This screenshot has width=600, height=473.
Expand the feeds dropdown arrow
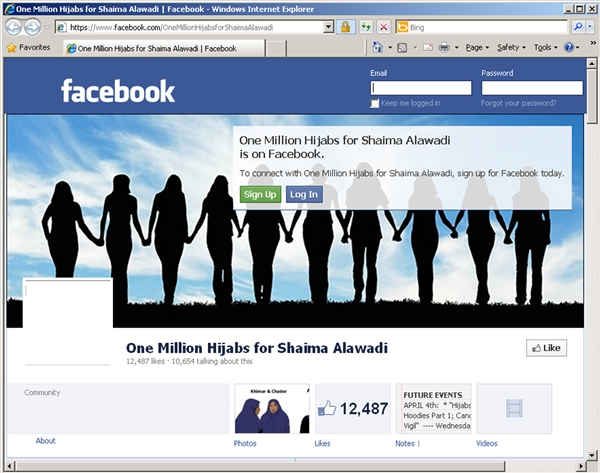coord(415,48)
